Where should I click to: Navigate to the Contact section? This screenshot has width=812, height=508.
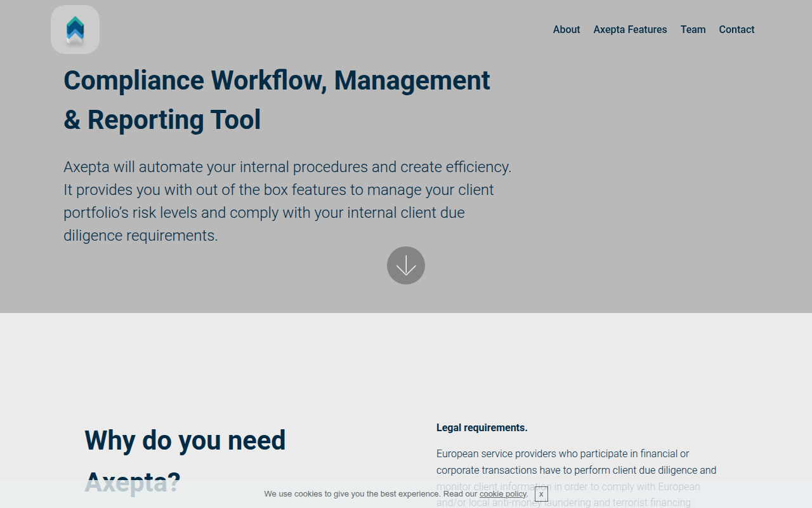click(737, 29)
